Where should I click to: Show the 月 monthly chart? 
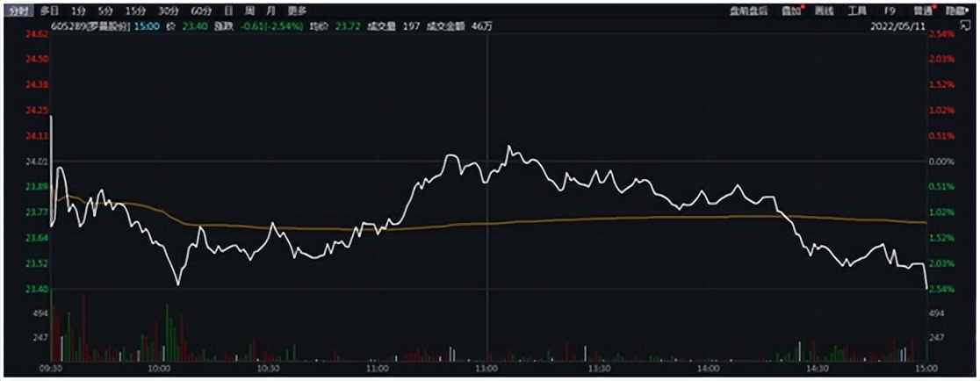270,11
